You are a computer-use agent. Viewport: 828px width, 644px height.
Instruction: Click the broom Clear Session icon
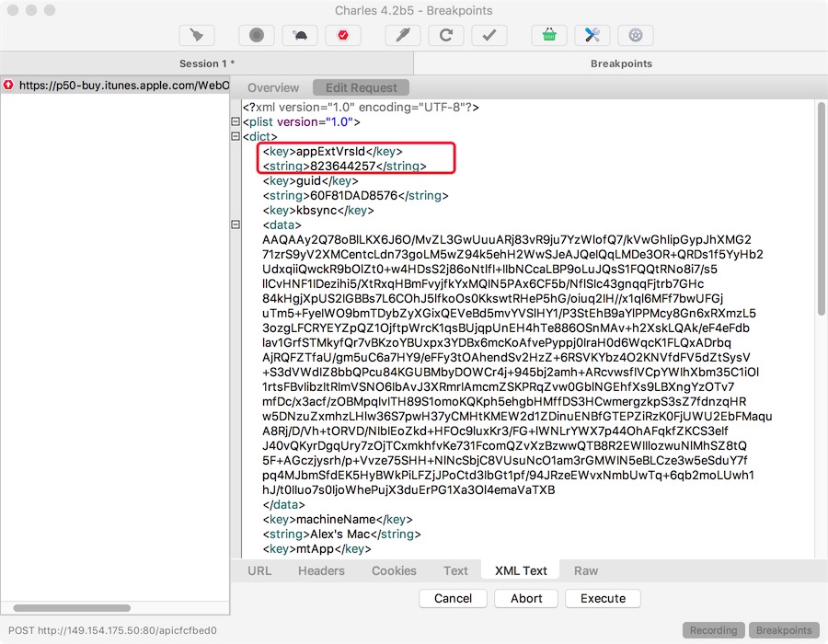tap(196, 35)
